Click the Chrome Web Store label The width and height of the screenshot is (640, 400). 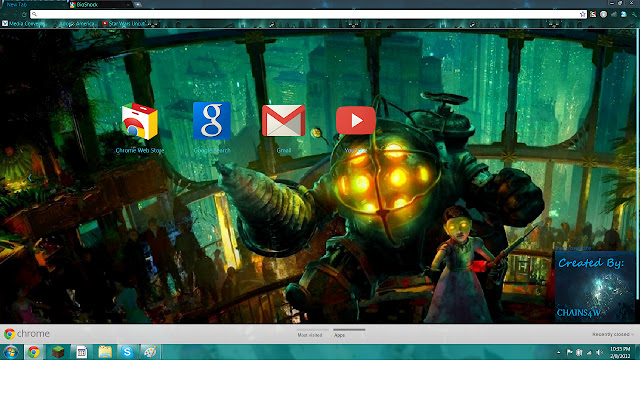point(140,151)
